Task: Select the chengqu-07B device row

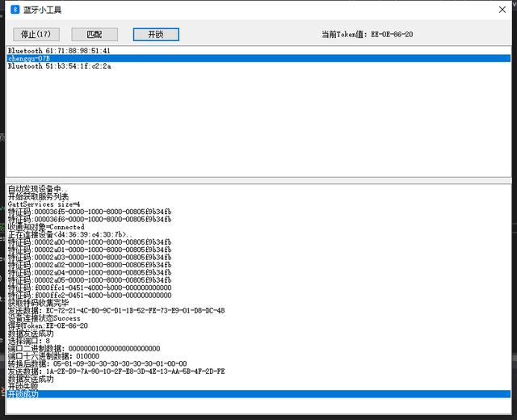Action: click(258, 58)
